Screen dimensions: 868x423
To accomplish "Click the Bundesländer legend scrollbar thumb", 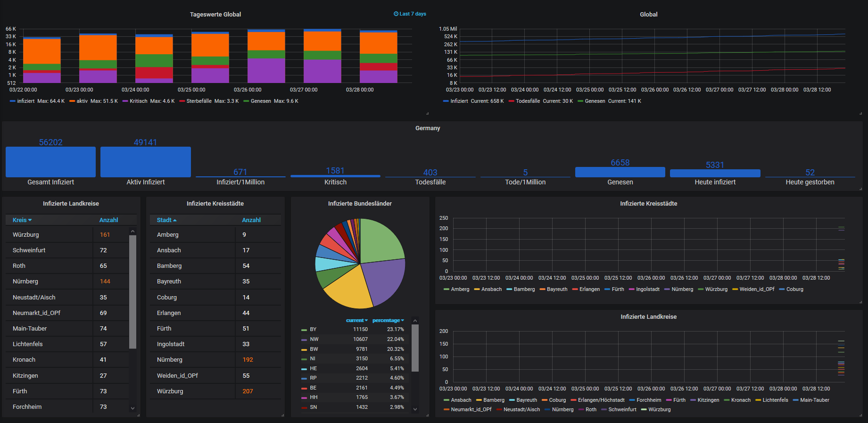I will click(415, 348).
